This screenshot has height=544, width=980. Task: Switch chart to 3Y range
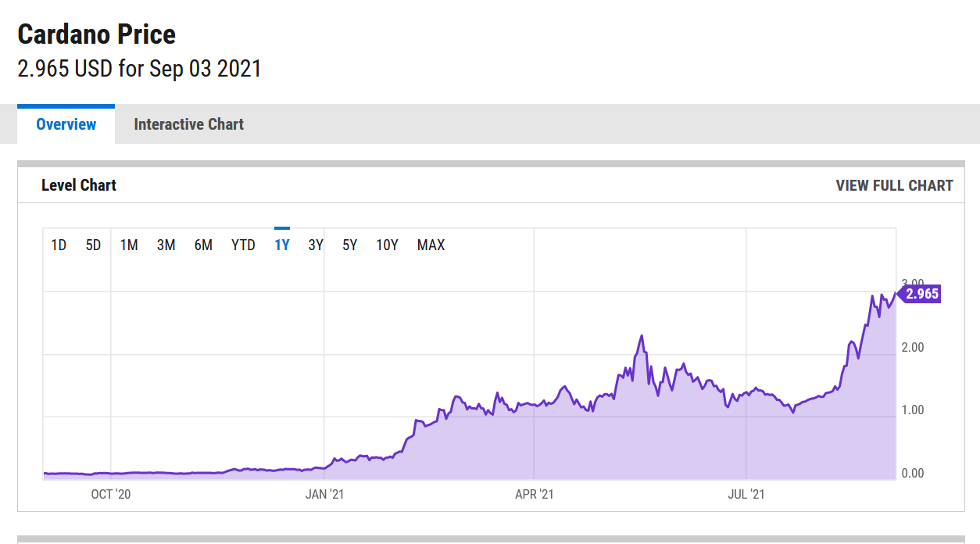point(316,245)
